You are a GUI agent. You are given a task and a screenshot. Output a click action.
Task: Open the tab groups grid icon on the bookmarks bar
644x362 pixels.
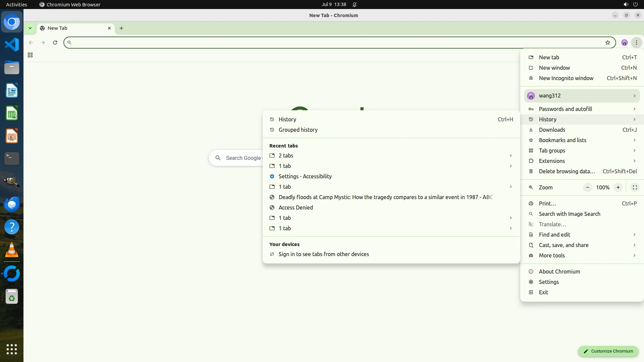[30, 55]
